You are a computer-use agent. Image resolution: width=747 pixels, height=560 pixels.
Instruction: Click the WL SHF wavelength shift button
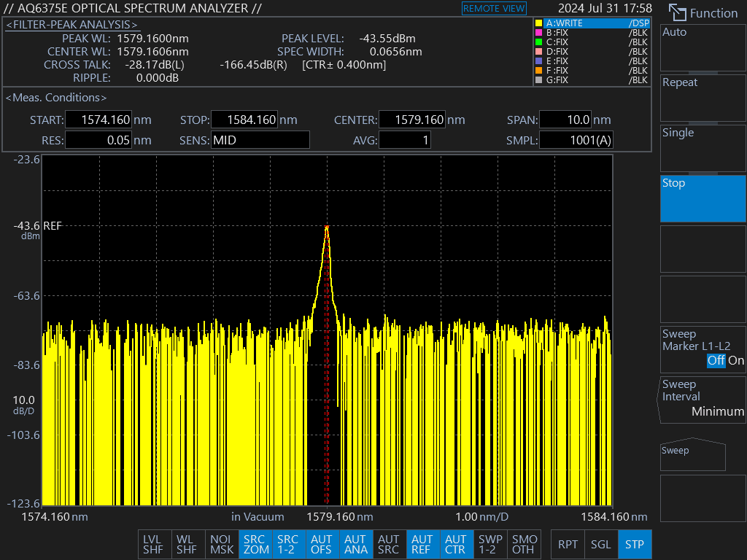pyautogui.click(x=187, y=544)
